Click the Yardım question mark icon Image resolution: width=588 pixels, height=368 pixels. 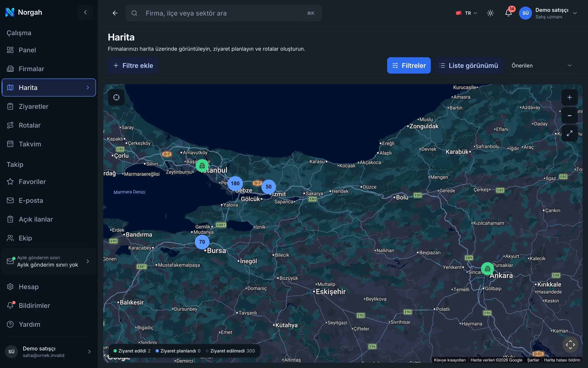tap(10, 324)
